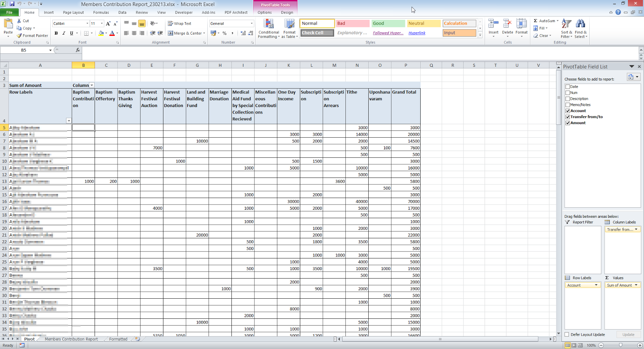Open PivotTable Tools Options tab
This screenshot has width=644, height=349.
pyautogui.click(x=264, y=12)
